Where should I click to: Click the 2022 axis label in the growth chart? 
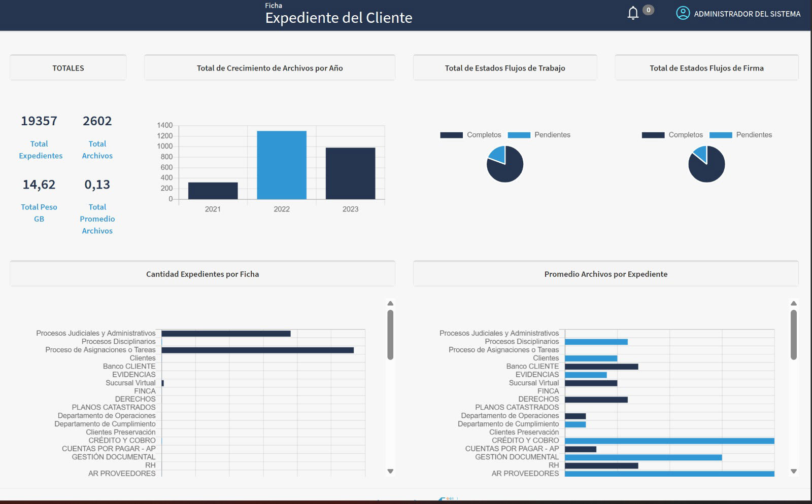282,209
